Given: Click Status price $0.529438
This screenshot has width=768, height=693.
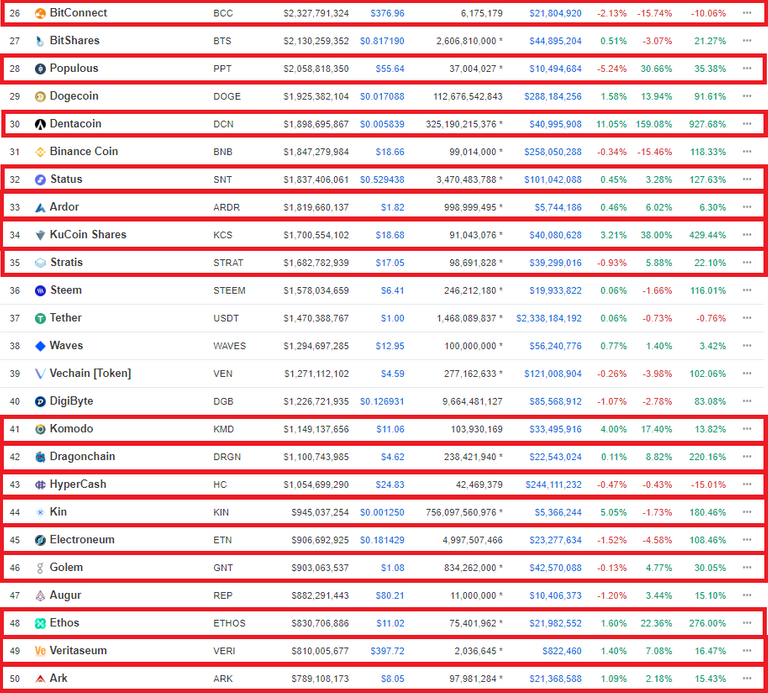Looking at the screenshot, I should (x=382, y=180).
